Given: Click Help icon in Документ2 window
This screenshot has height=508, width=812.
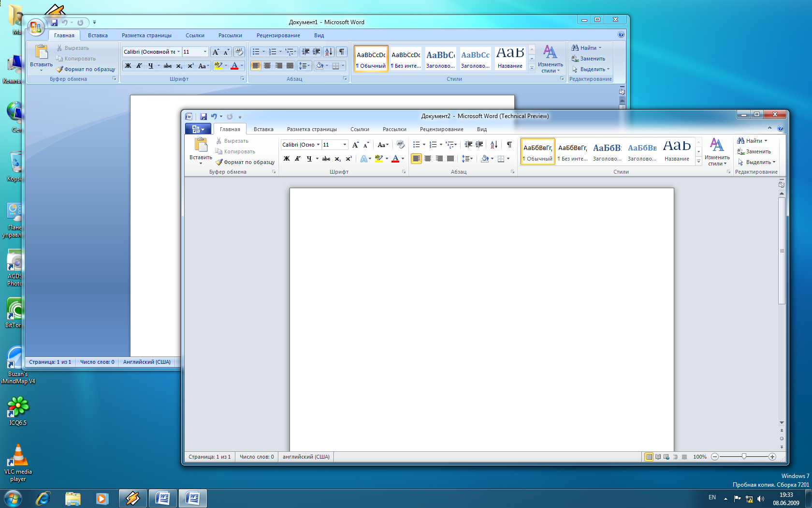Looking at the screenshot, I should pyautogui.click(x=781, y=129).
